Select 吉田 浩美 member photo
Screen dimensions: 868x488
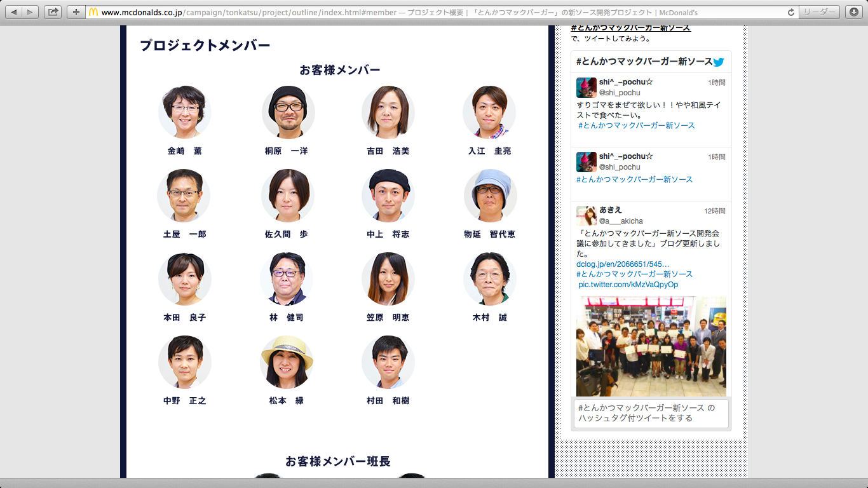(x=388, y=112)
